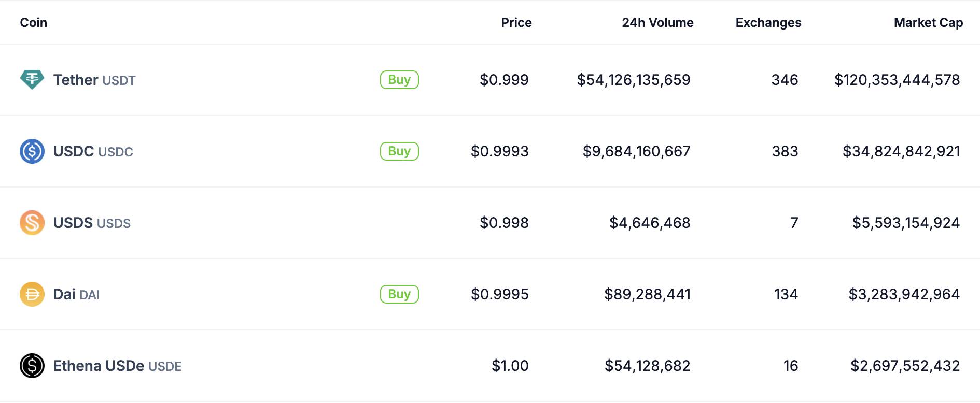
Task: Open the Tether USDT coin link
Action: [94, 80]
